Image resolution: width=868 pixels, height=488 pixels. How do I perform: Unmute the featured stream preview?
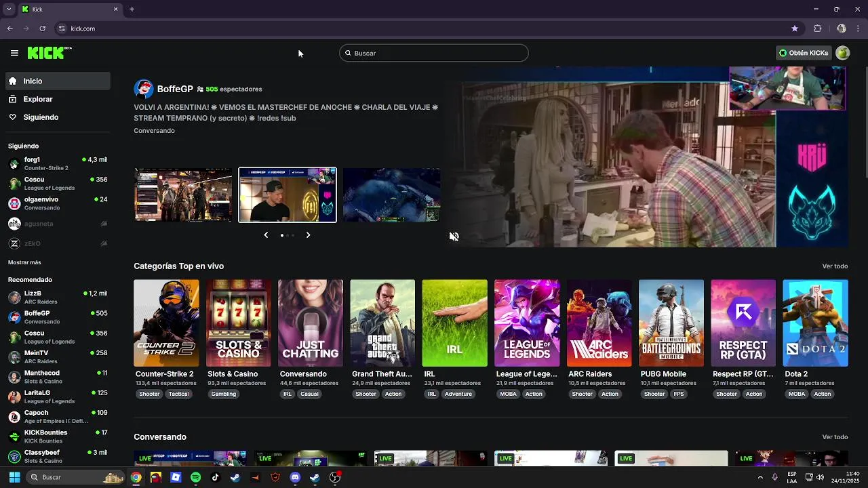point(454,237)
